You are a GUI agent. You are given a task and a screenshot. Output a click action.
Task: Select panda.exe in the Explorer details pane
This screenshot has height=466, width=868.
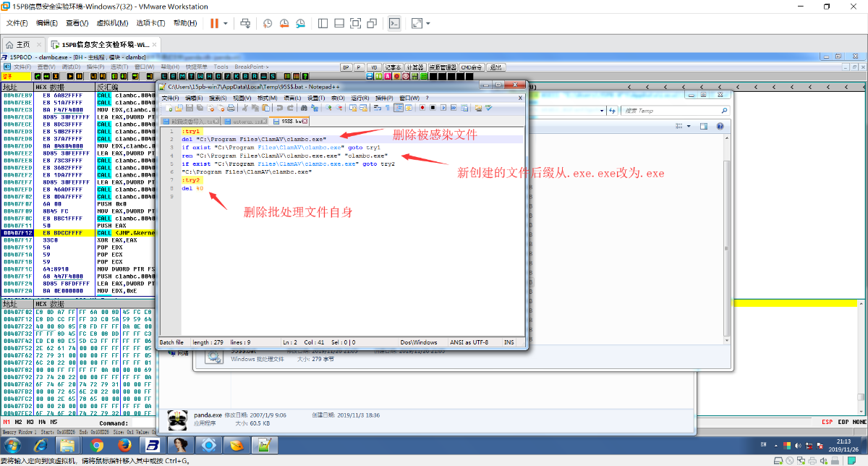[x=208, y=415]
